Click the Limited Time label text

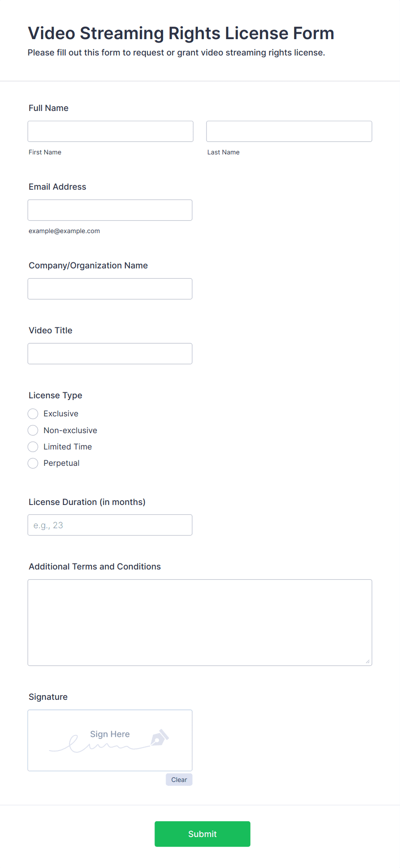[68, 447]
